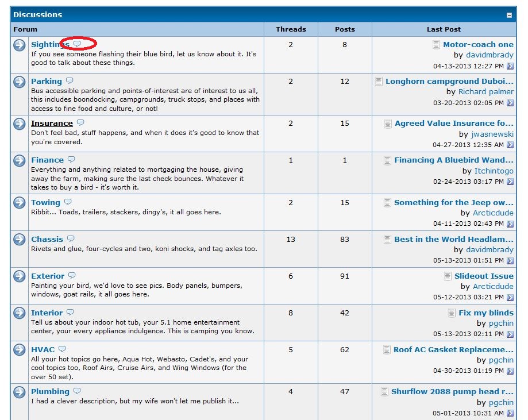Click the Discussions category header title
The image size is (528, 420).
(38, 14)
